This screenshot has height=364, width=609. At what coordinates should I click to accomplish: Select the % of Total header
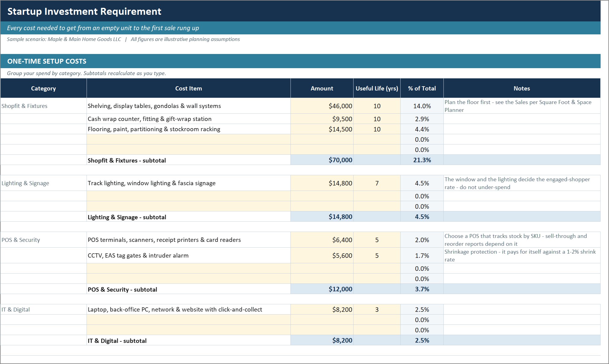[422, 88]
